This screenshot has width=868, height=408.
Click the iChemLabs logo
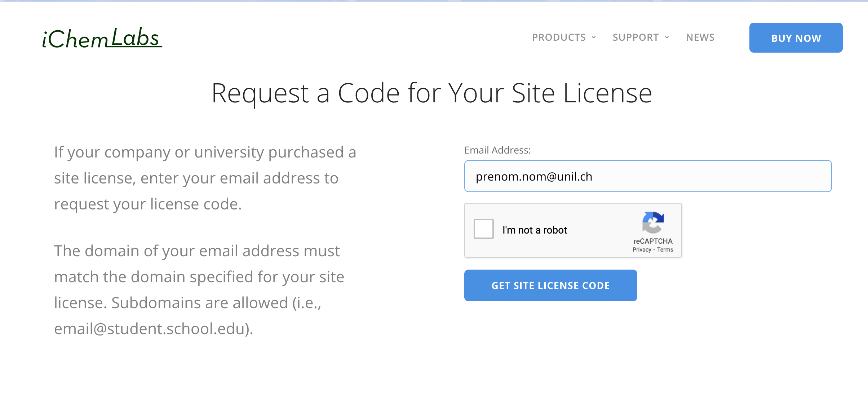click(x=102, y=38)
